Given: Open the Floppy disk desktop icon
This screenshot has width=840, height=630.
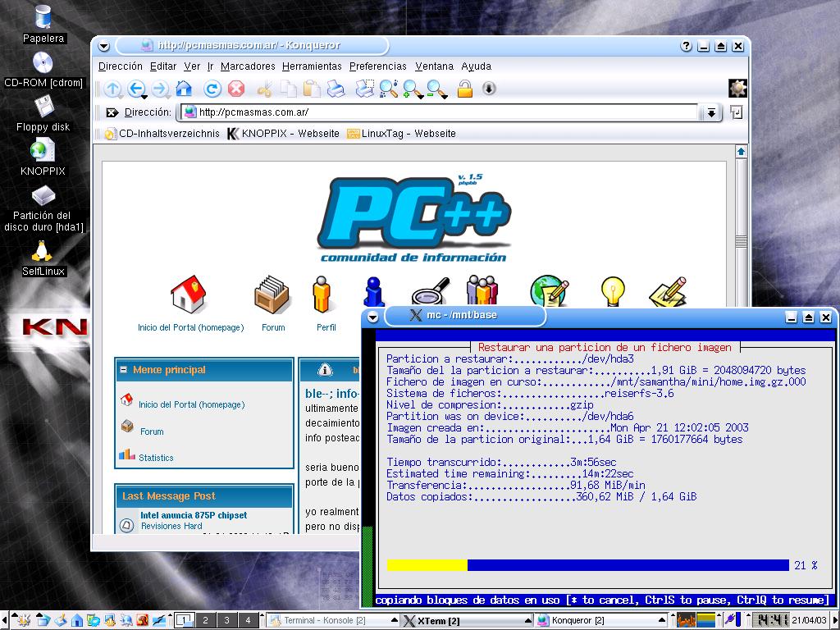Looking at the screenshot, I should coord(43,106).
